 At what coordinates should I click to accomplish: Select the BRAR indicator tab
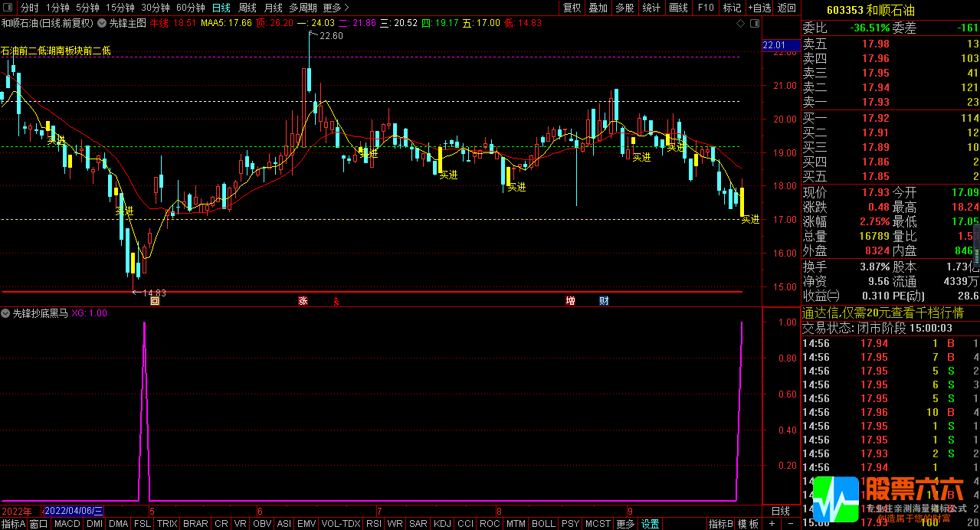click(x=195, y=524)
